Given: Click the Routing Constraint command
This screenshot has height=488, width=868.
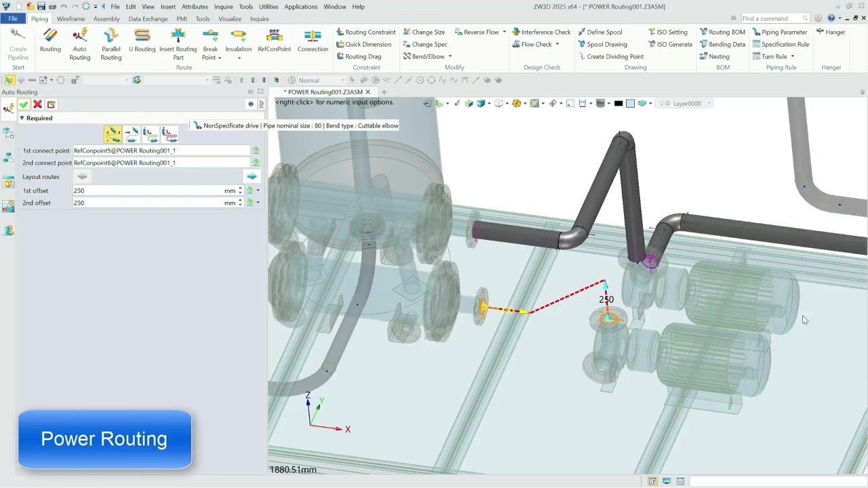Looking at the screenshot, I should tap(366, 32).
